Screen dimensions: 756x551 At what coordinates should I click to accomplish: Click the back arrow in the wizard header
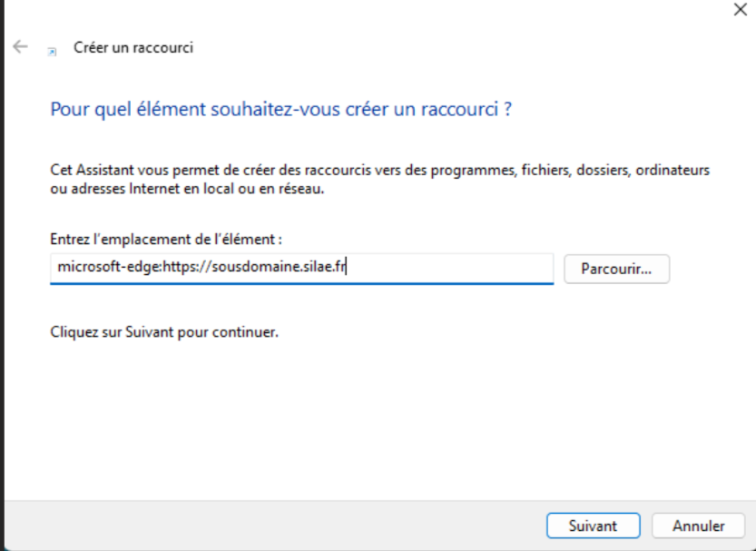click(x=21, y=47)
